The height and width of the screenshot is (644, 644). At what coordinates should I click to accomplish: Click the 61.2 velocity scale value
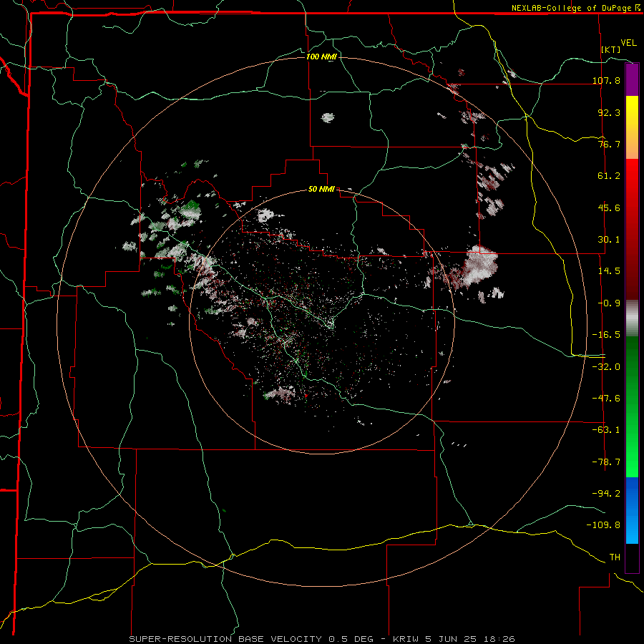609,176
